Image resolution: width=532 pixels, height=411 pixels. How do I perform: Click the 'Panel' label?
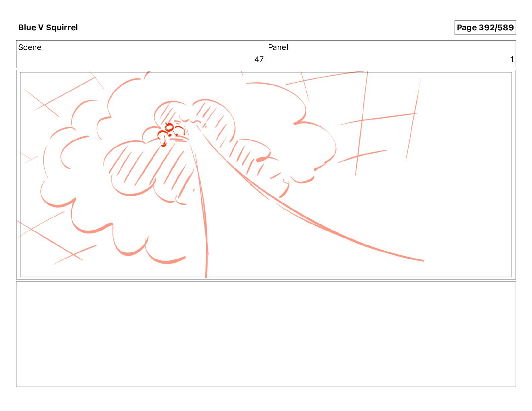pyautogui.click(x=278, y=47)
